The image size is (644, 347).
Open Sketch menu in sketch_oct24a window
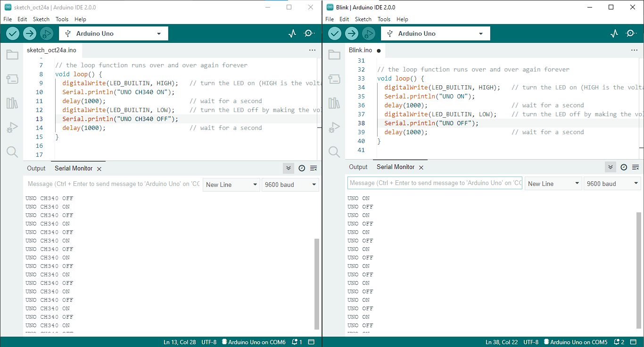click(41, 19)
